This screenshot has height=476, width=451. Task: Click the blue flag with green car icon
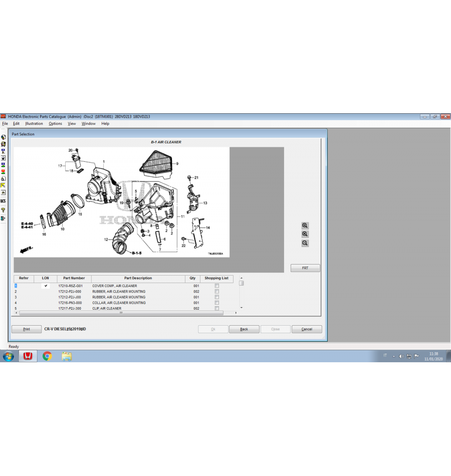click(x=4, y=165)
